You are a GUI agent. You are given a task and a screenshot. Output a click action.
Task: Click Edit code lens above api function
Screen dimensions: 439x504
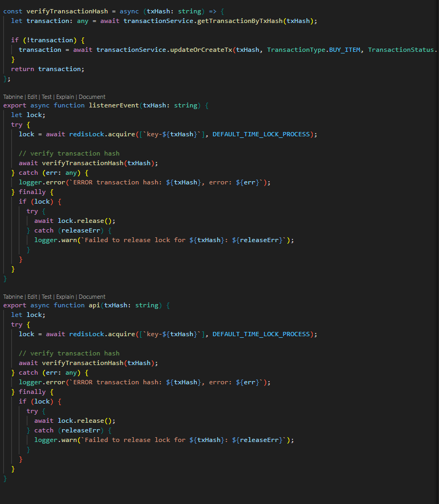tap(32, 297)
